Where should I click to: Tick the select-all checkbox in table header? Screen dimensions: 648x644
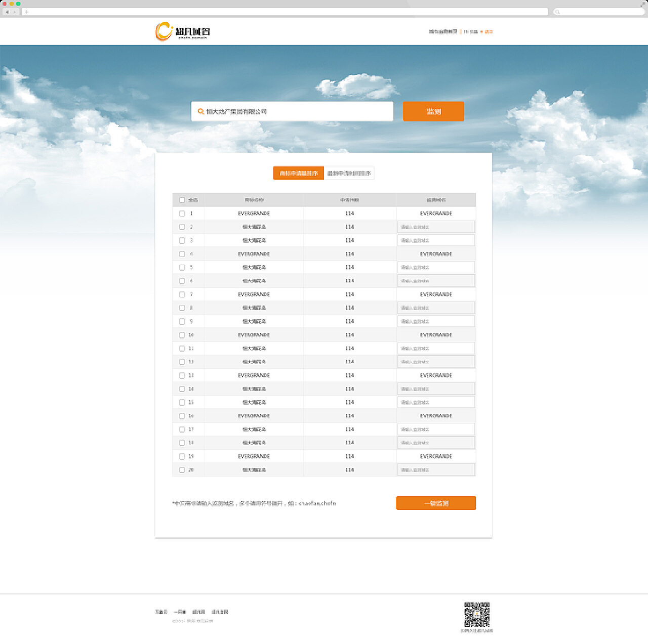pyautogui.click(x=182, y=200)
